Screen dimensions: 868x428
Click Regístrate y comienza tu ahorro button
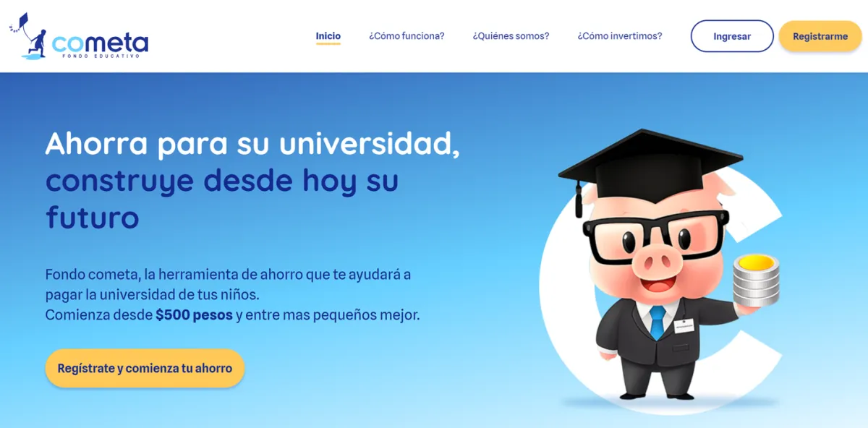tap(145, 368)
